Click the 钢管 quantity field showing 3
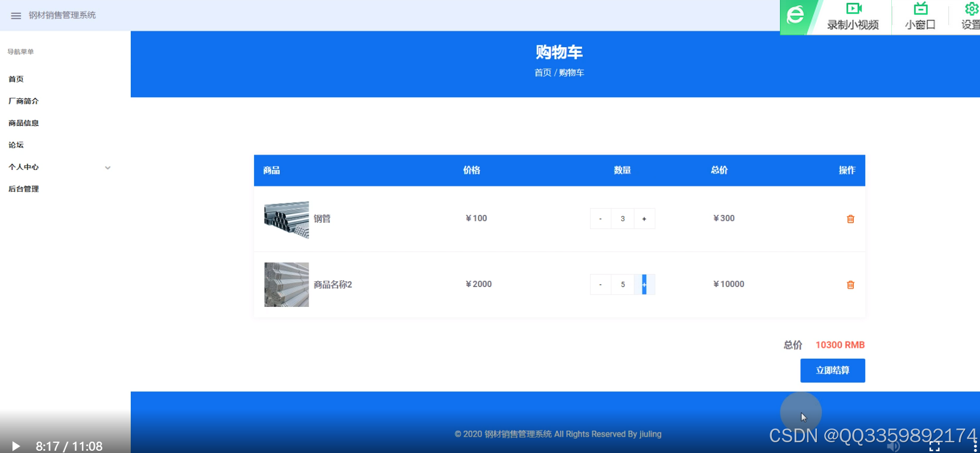The width and height of the screenshot is (980, 453). point(622,219)
